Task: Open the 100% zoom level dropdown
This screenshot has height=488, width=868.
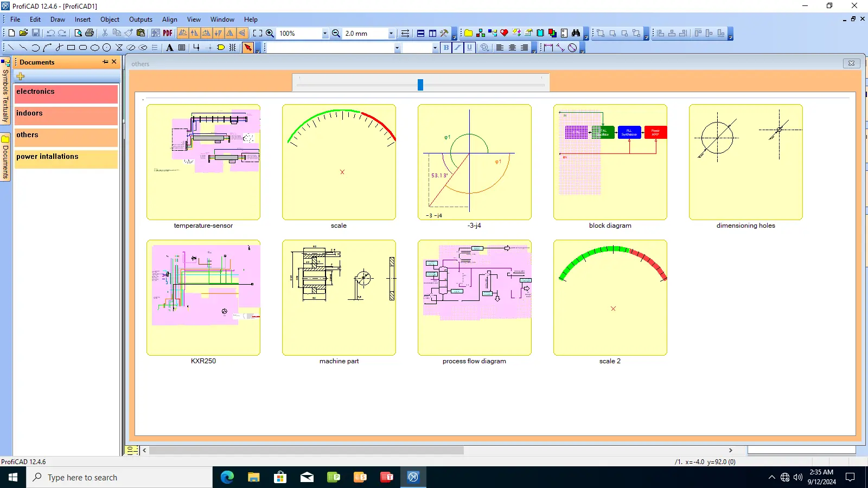Action: 325,34
